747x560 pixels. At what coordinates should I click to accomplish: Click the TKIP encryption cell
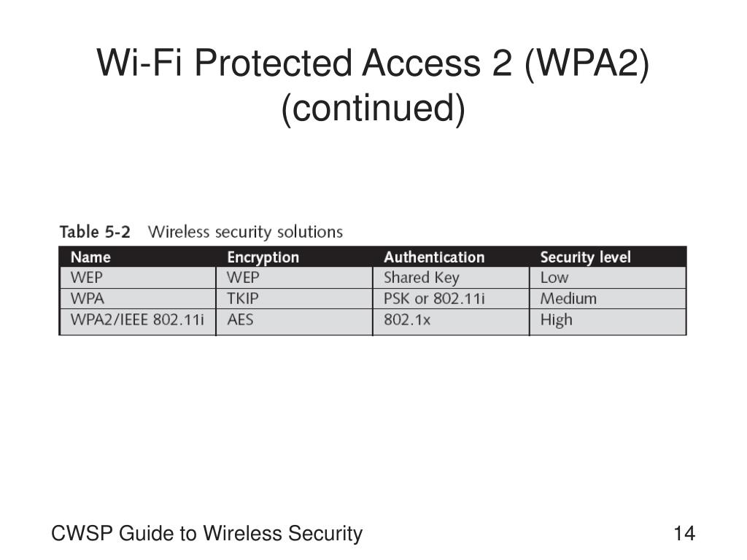(x=295, y=298)
